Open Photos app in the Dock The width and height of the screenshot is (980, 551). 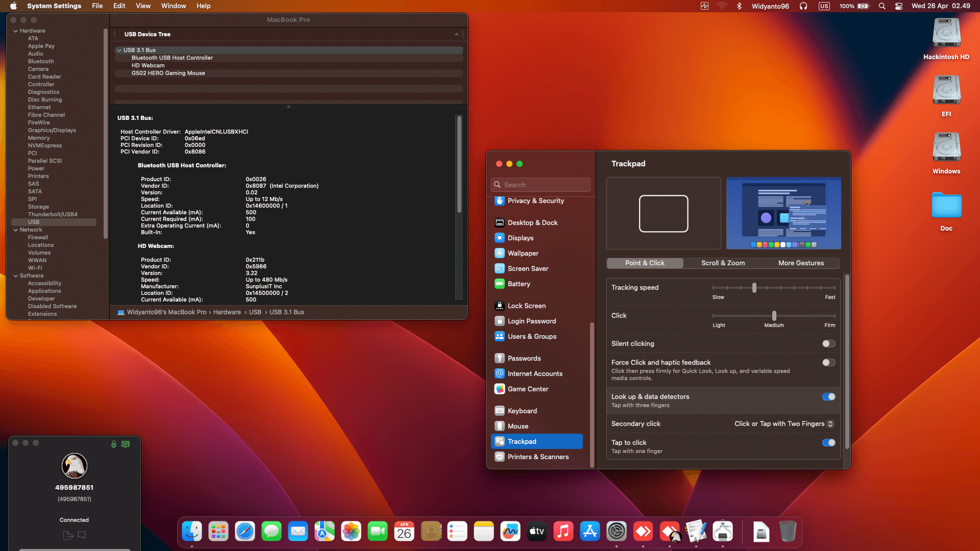pyautogui.click(x=351, y=532)
